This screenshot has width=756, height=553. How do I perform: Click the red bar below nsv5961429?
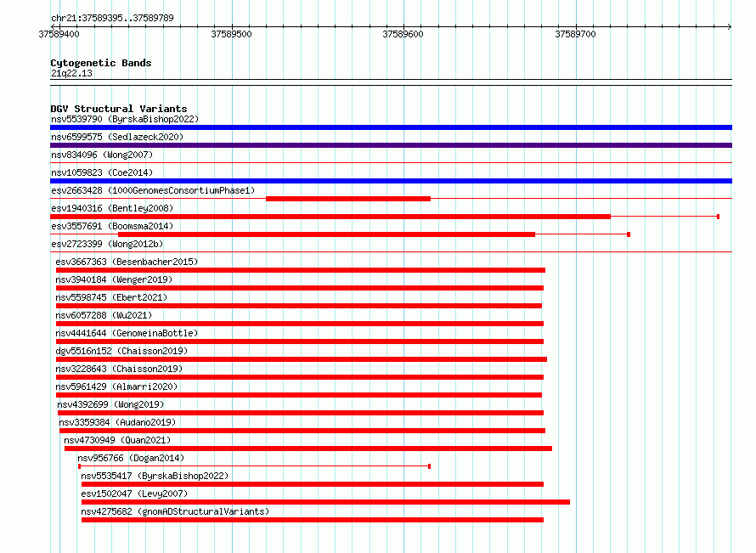tap(299, 395)
